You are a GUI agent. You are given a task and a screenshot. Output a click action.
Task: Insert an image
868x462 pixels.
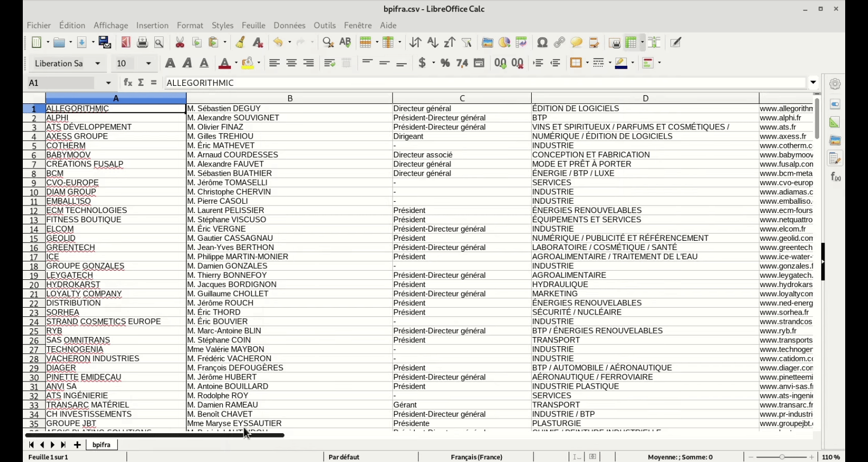tap(488, 42)
